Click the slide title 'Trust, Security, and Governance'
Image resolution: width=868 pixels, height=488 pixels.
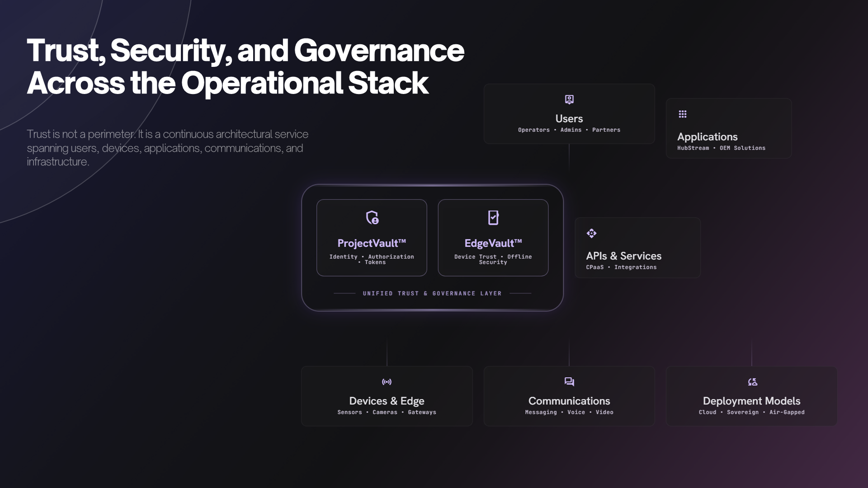point(245,50)
